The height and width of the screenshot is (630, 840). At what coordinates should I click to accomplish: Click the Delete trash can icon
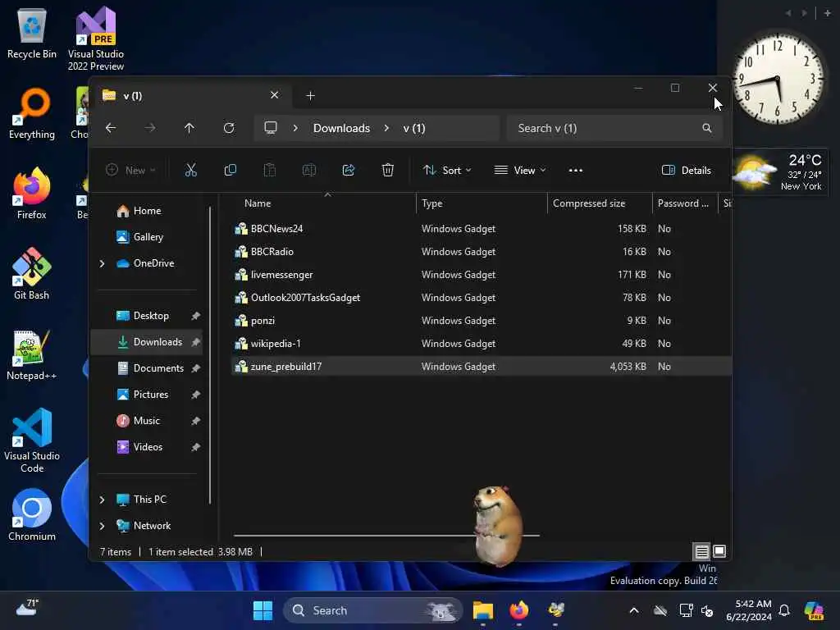[x=388, y=171]
